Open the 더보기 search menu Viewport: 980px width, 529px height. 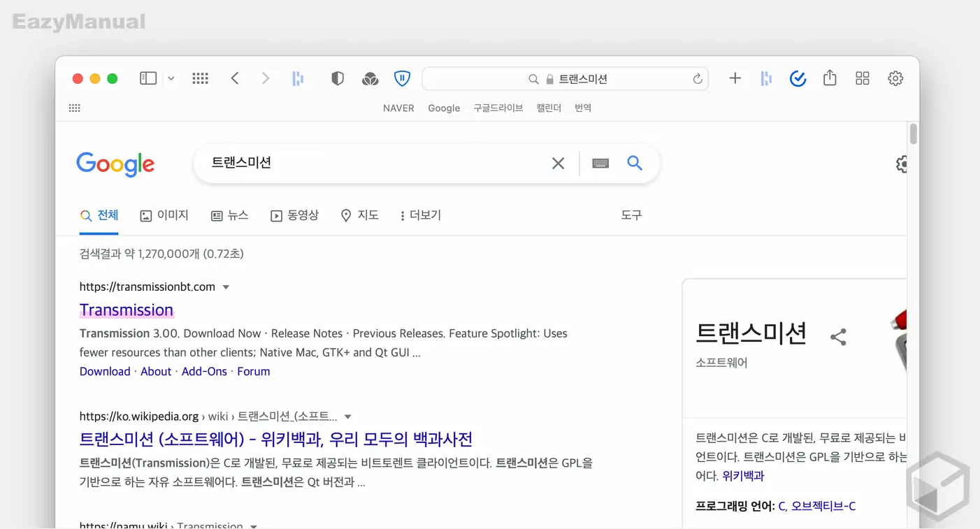pyautogui.click(x=420, y=215)
